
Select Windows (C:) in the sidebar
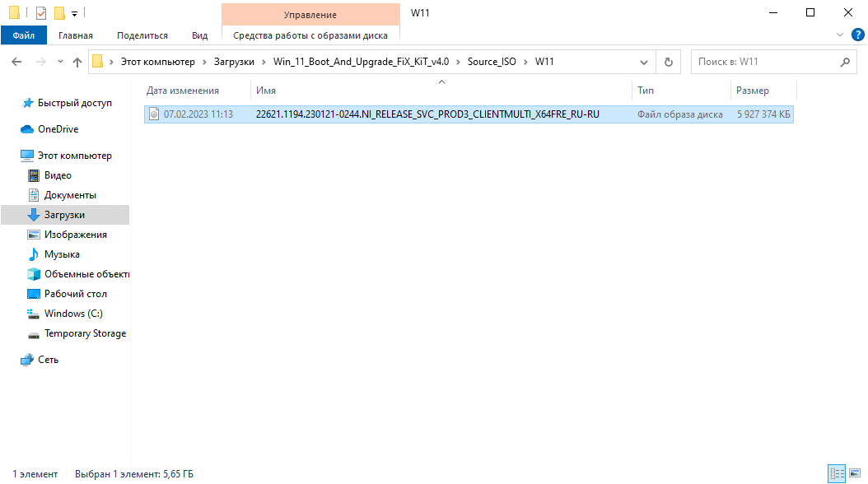pyautogui.click(x=73, y=314)
